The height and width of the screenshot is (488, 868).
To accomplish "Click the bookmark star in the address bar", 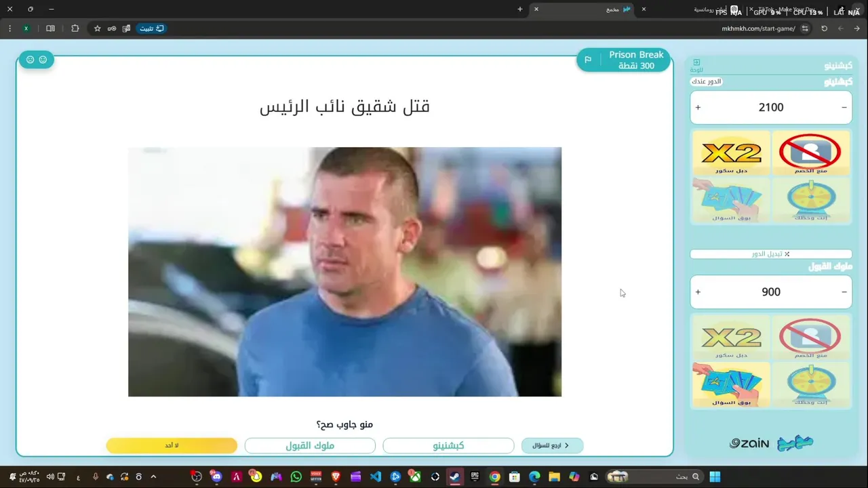I will coord(98,28).
